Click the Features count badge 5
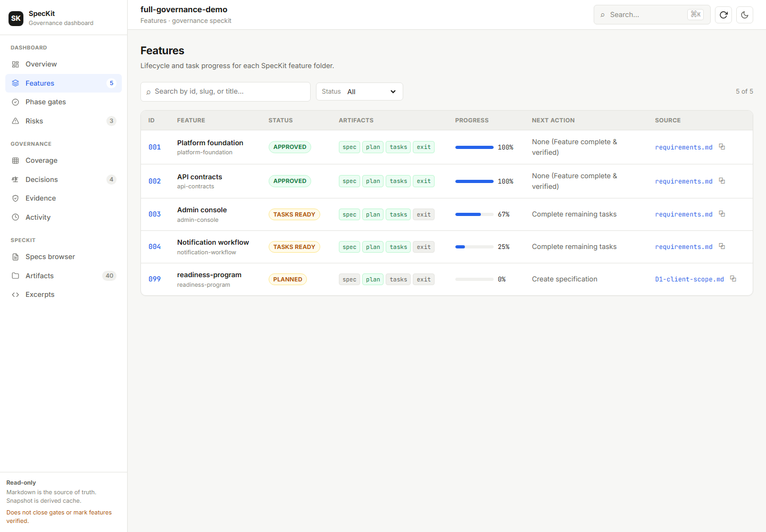766x532 pixels. [111, 83]
